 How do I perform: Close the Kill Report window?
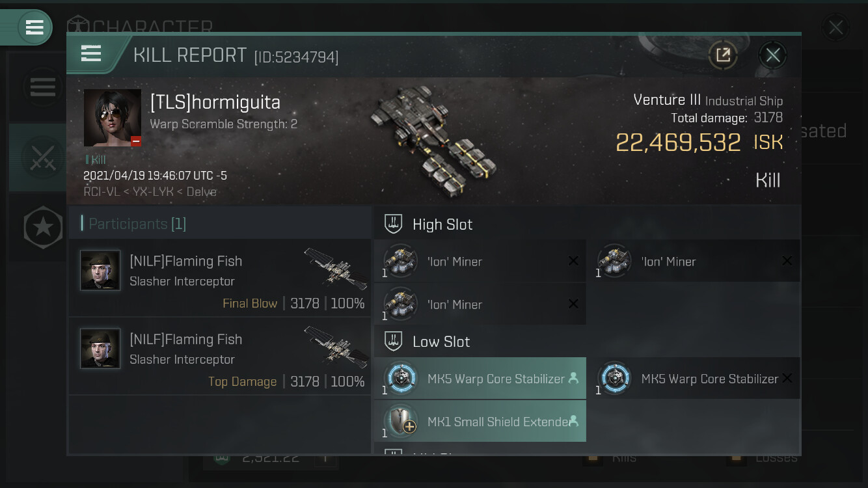tap(772, 55)
